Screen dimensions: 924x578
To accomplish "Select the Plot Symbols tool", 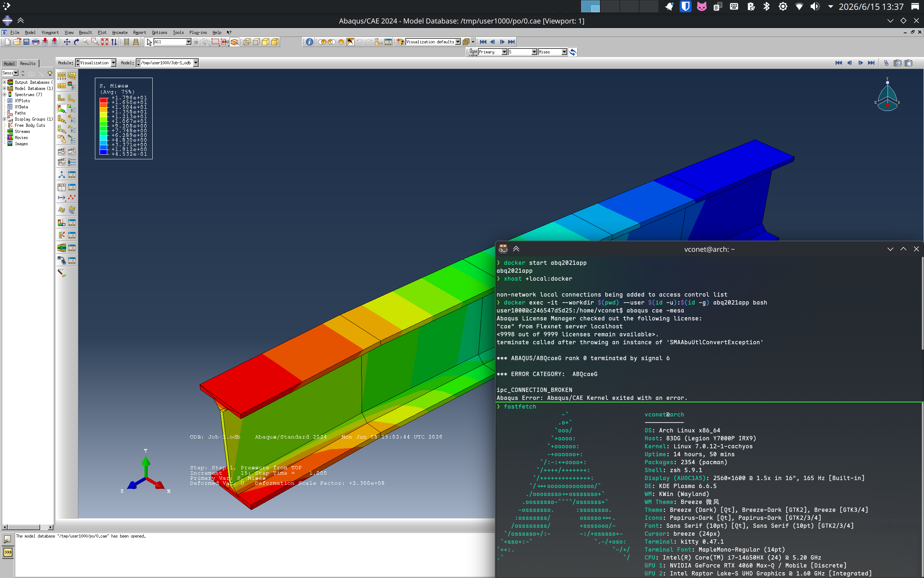I will (61, 119).
